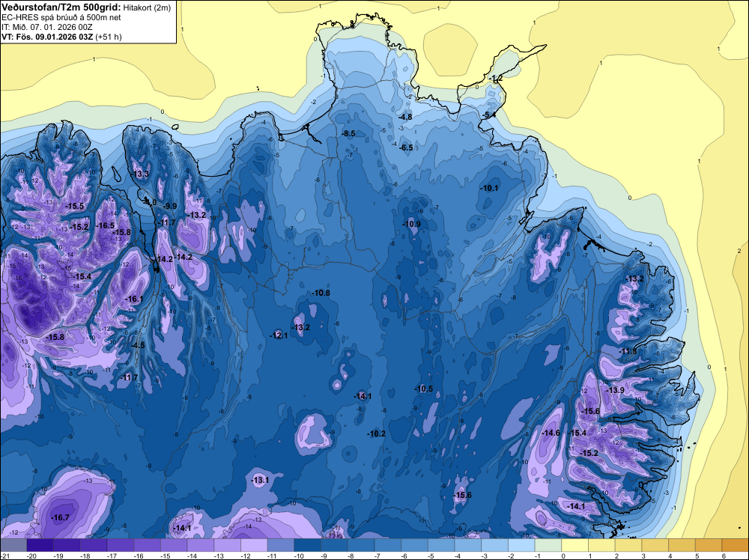Image resolution: width=749 pixels, height=560 pixels.
Task: Click the -4.8 temperature value
Action: coord(405,117)
